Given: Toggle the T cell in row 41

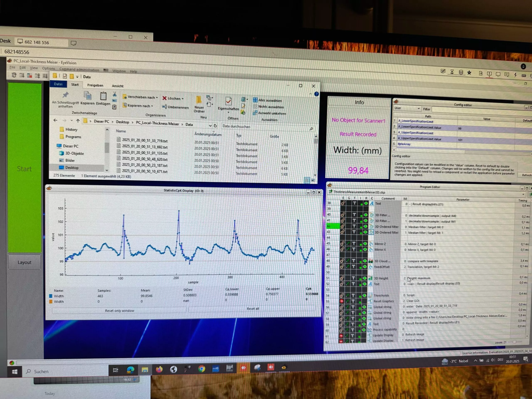Looking at the screenshot, I should click(354, 220).
